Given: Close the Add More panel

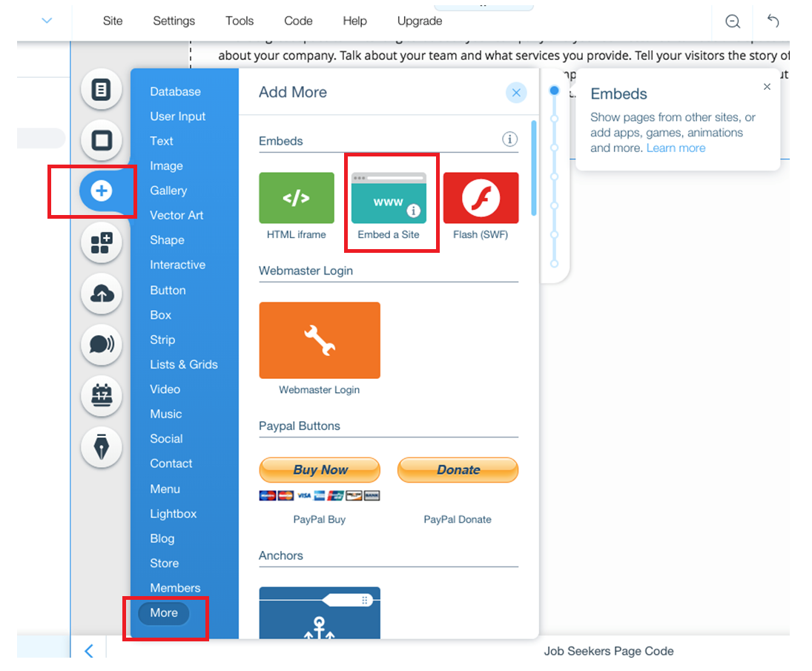Looking at the screenshot, I should pos(516,93).
